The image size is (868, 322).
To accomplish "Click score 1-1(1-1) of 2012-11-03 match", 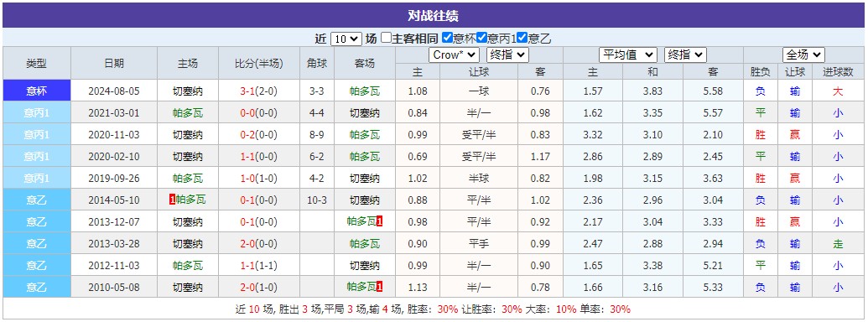I will click(x=259, y=265).
